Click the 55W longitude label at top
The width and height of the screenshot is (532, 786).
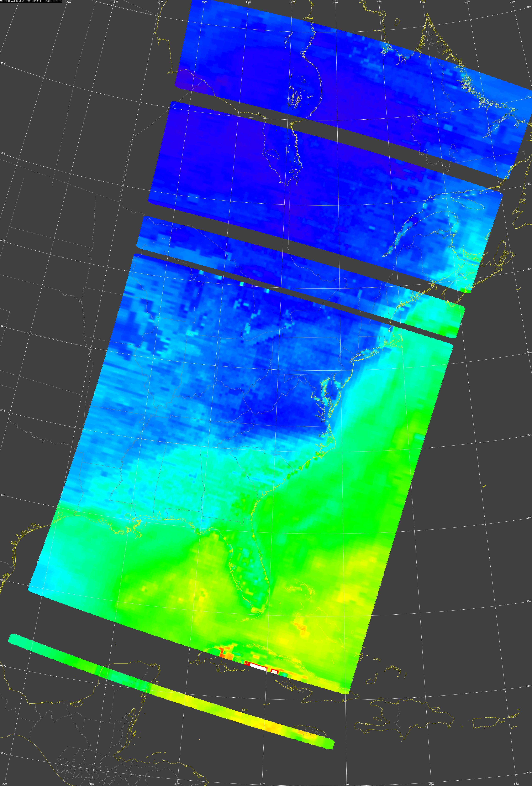coord(512,2)
